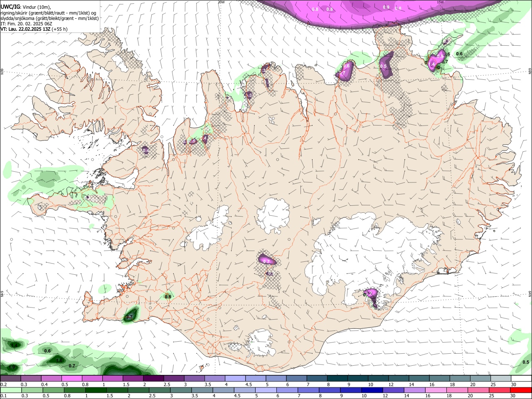Click the 1.4 rain value over the ocean
532x399 pixels.
coord(15,345)
